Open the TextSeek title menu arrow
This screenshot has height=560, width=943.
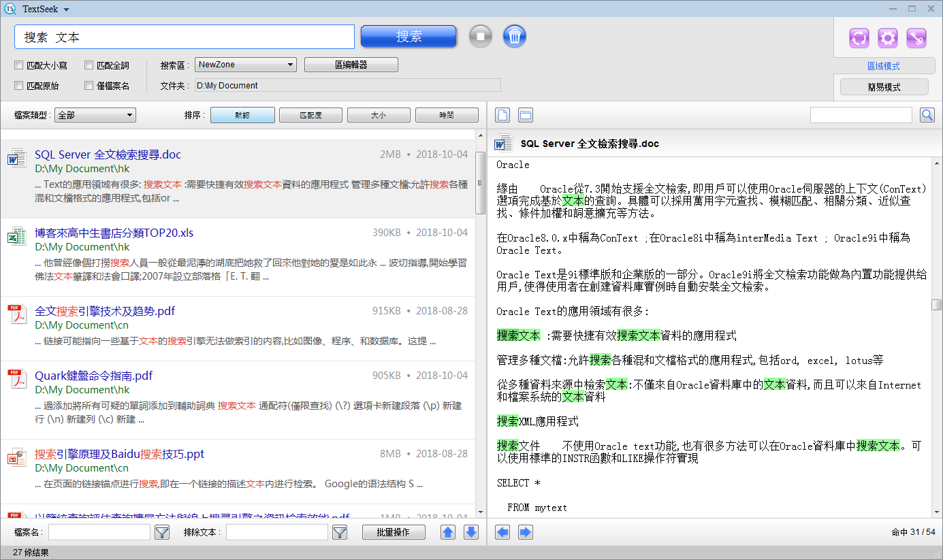[66, 10]
